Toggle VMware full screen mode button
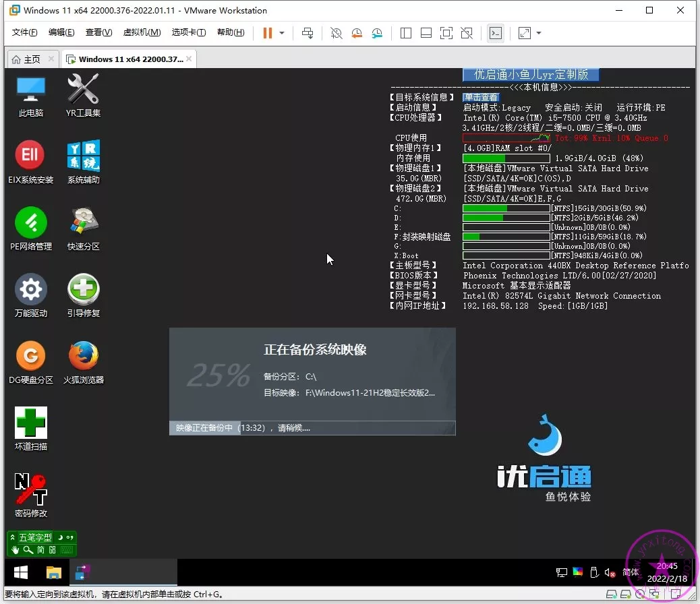This screenshot has height=604, width=700. coord(446,33)
